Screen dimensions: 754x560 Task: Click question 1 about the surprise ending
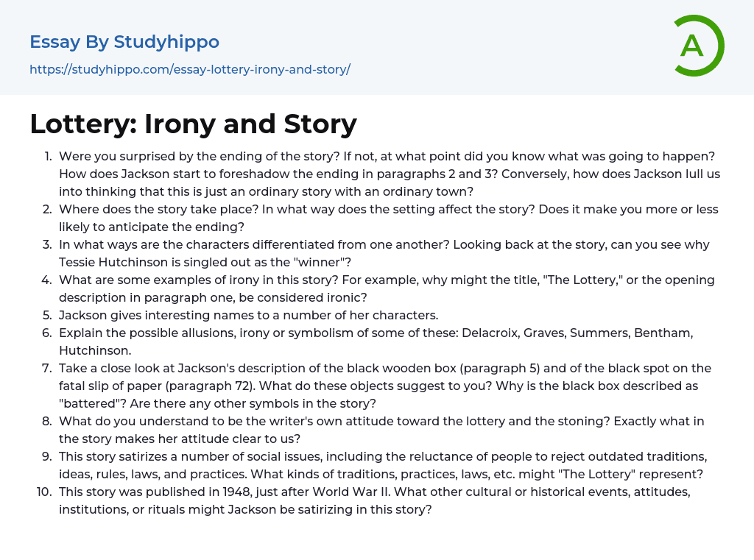(x=389, y=174)
